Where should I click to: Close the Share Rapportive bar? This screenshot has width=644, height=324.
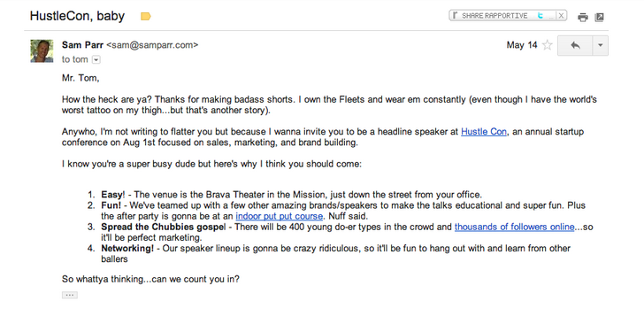[x=561, y=16]
